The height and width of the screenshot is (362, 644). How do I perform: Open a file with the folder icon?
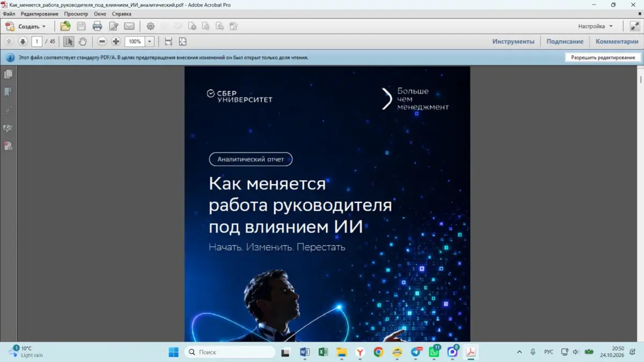[x=65, y=26]
